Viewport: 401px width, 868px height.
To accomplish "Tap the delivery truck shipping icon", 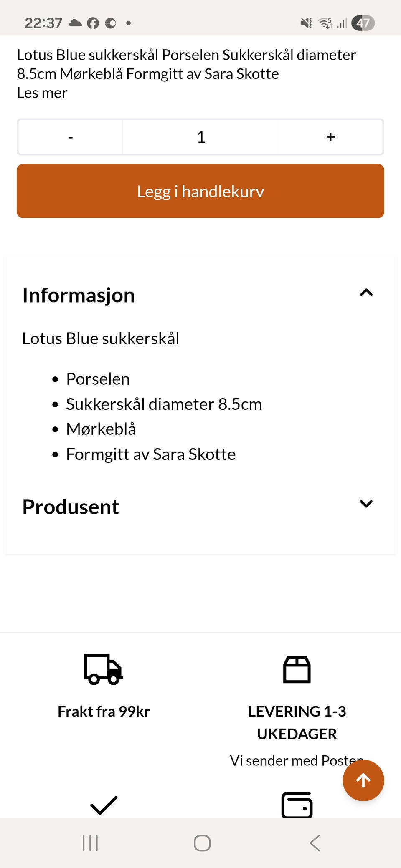I will coord(104,669).
